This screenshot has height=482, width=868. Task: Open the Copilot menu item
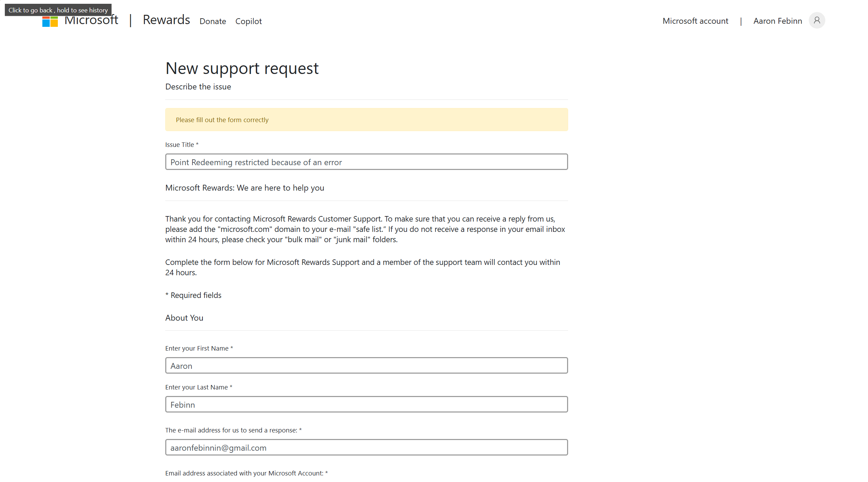[x=248, y=21]
